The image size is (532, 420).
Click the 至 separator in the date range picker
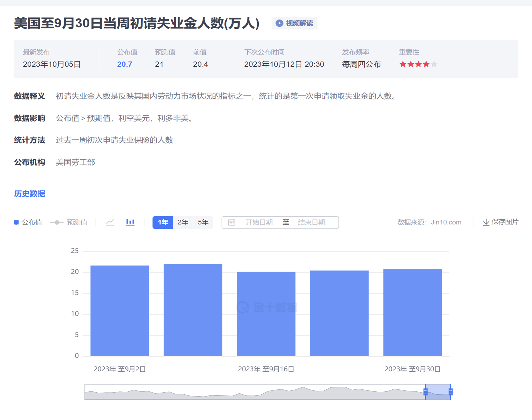coord(286,222)
